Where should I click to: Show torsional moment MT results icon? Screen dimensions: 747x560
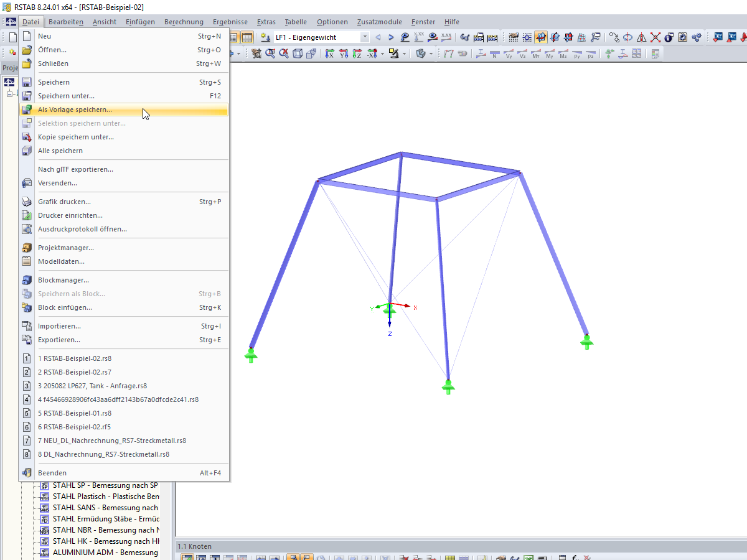(x=535, y=54)
